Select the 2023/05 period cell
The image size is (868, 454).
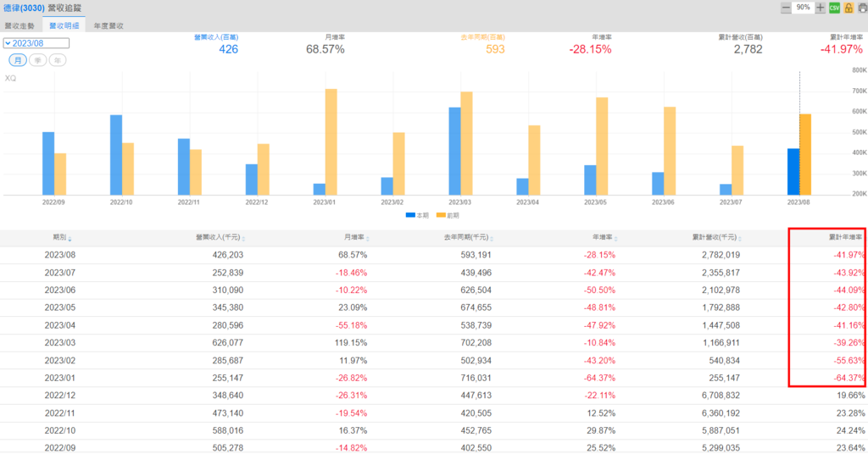point(60,307)
